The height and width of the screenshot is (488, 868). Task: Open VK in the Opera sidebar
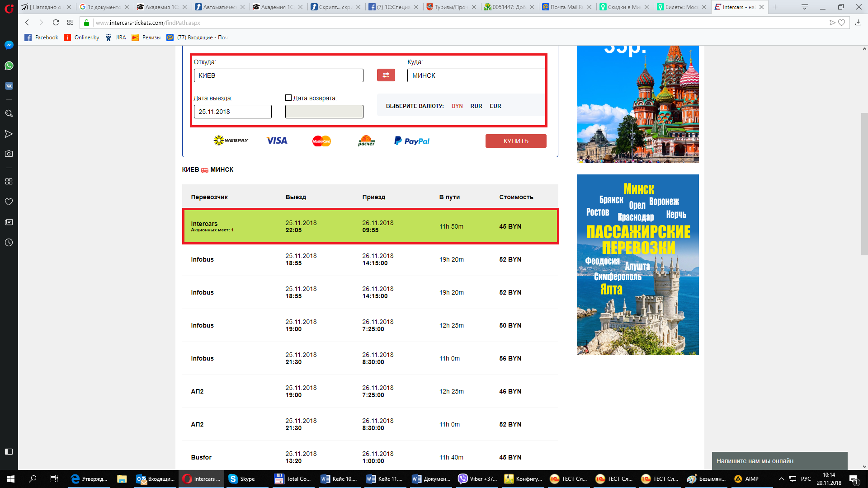point(9,86)
